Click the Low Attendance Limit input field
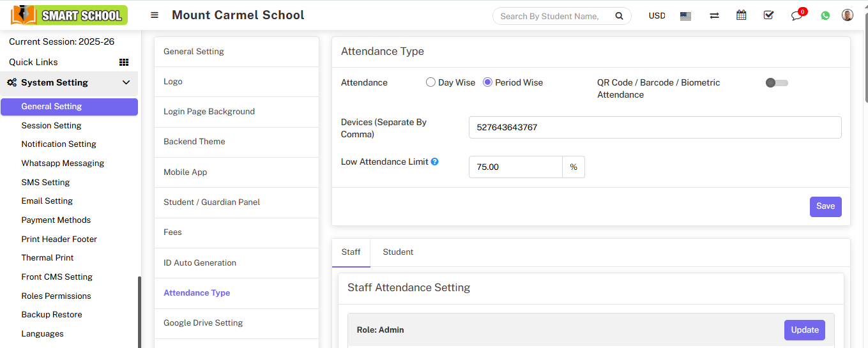This screenshot has width=868, height=348. point(515,167)
